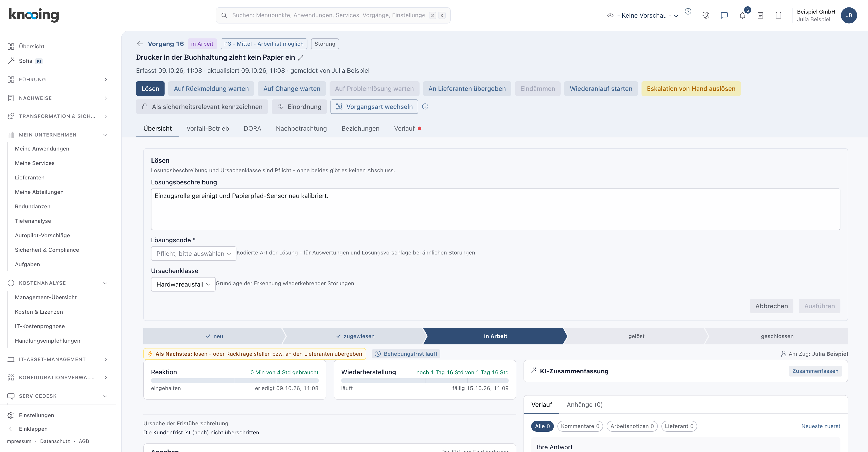Click the Reaktion progress bar
This screenshot has height=452, width=868.
(235, 381)
